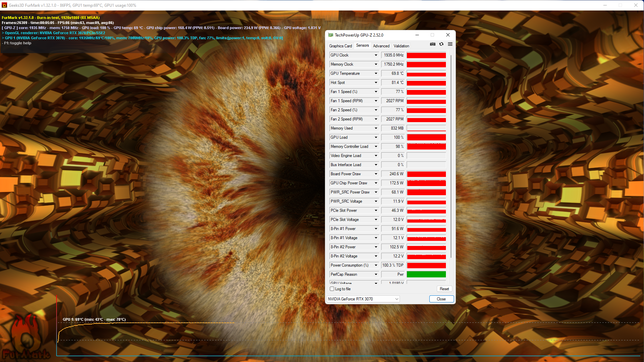This screenshot has height=362, width=644.
Task: Open the Fan 2 Speed (%) dropdown
Action: click(376, 110)
